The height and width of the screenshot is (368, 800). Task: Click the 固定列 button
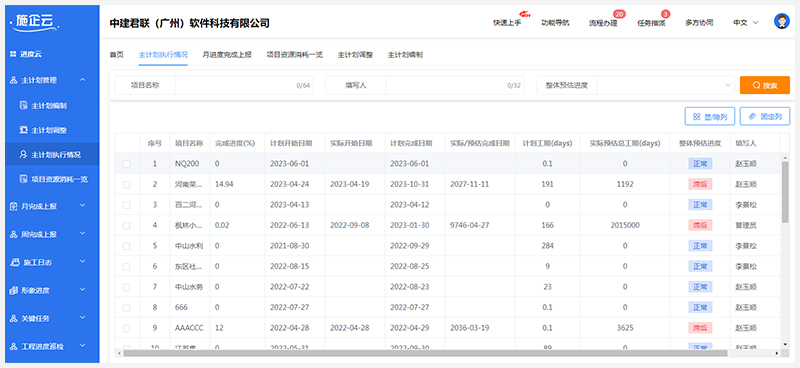[x=765, y=116]
